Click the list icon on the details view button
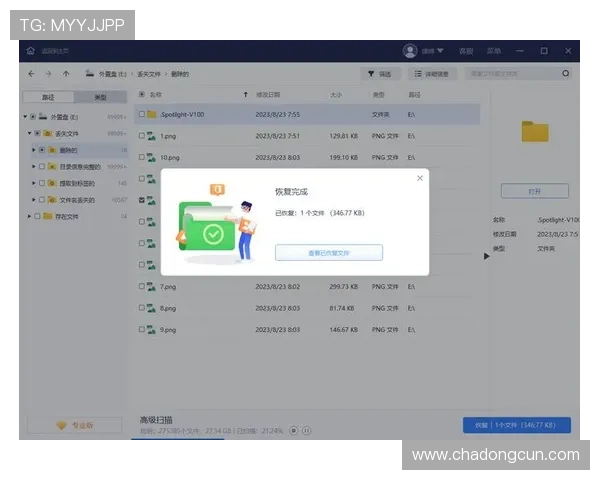The image size is (600, 480). [x=418, y=73]
